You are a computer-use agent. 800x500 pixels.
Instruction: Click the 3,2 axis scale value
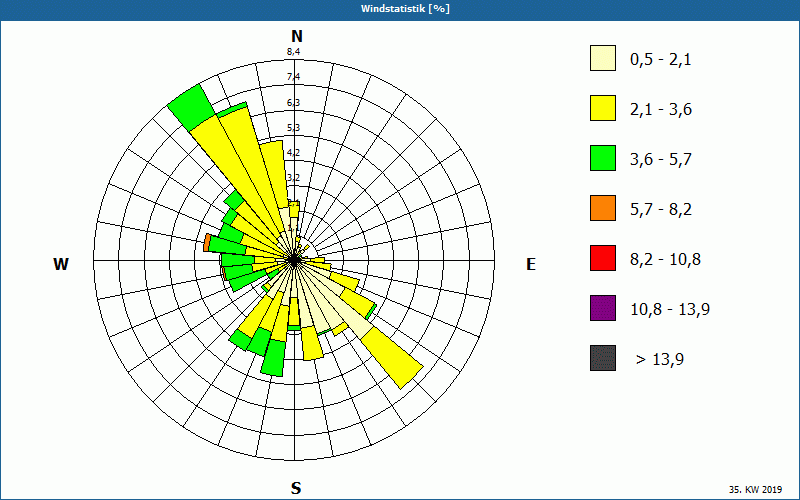coord(293,178)
